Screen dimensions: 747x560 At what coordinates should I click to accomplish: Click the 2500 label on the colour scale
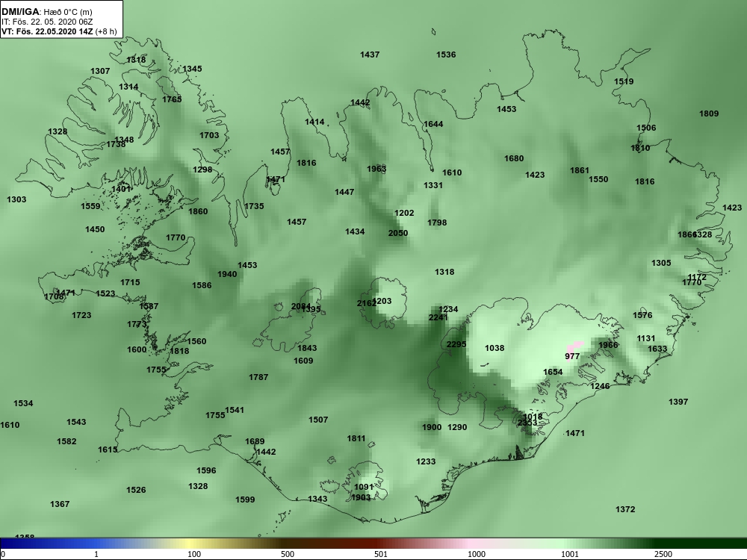point(663,555)
